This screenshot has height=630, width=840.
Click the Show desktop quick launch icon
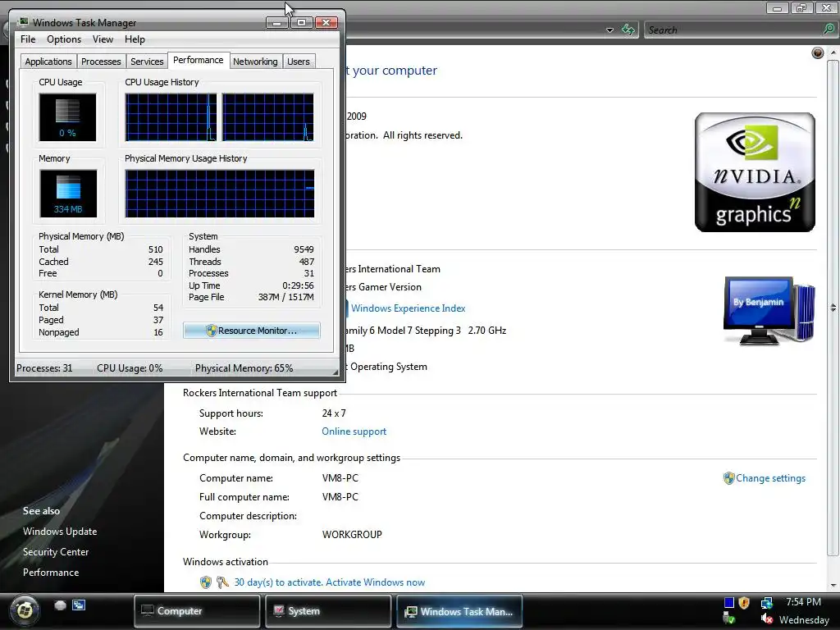[60, 605]
